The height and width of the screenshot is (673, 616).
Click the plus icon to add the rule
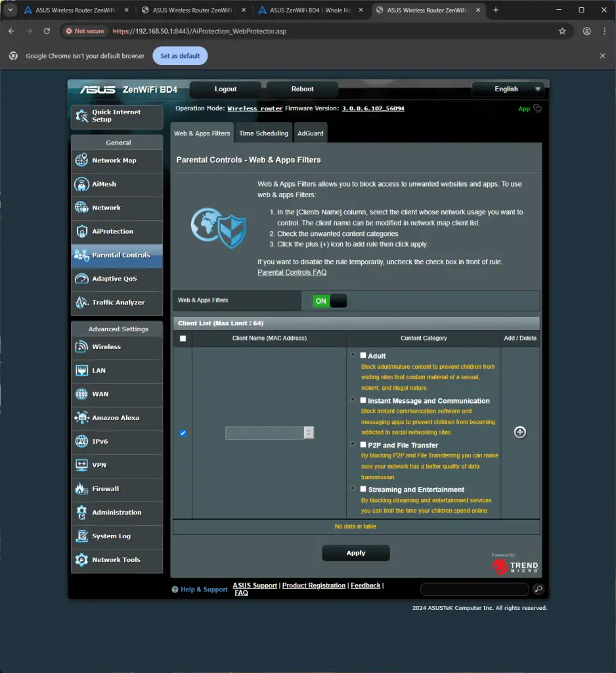pyautogui.click(x=520, y=432)
